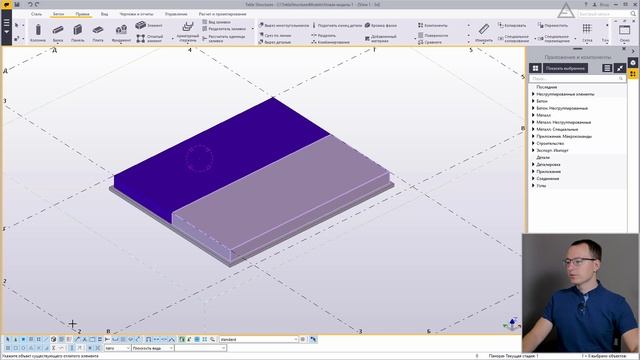
Task: Click the Показать выбранное button
Action: (x=565, y=68)
